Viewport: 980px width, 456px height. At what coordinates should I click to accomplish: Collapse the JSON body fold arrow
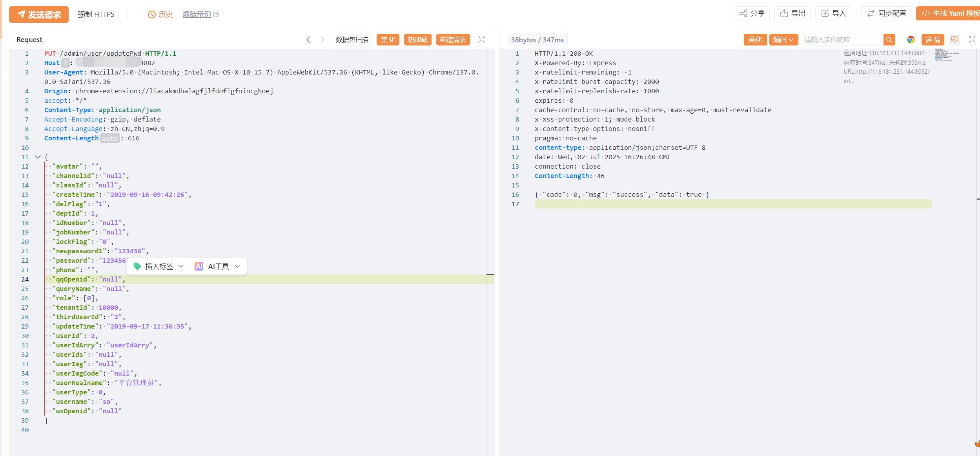(38, 157)
